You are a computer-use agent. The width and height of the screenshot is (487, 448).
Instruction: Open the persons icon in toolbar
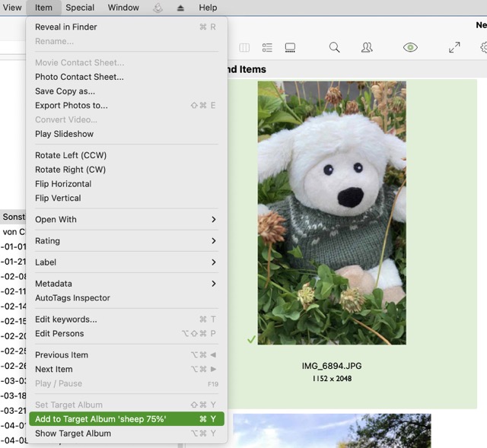click(x=367, y=47)
